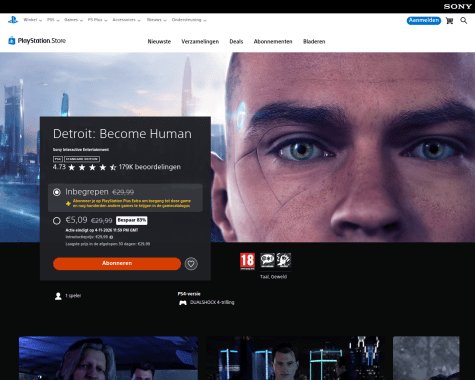Click the yellow PlayStation Plus Extra subscription text
Viewport: 475px width, 380px height.
click(132, 203)
